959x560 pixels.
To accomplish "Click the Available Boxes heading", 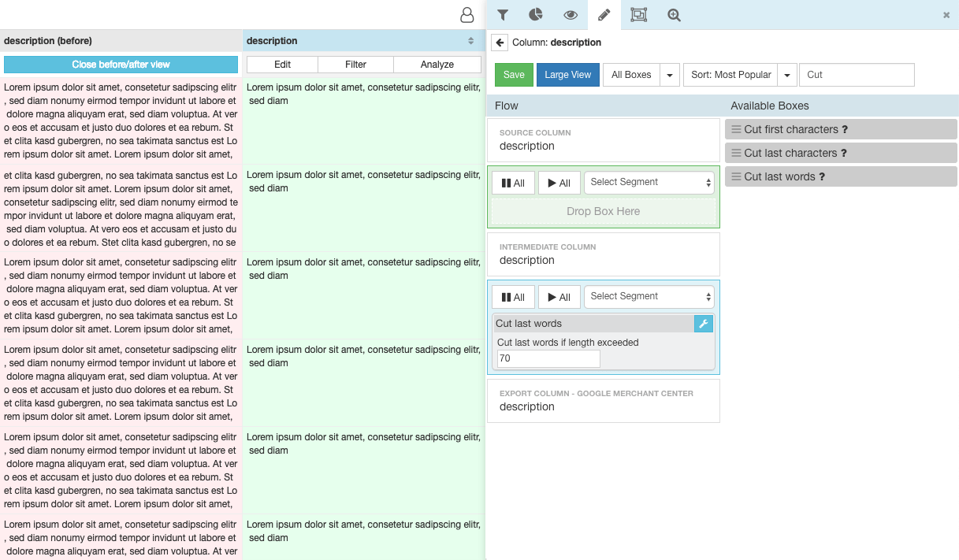I will click(770, 106).
